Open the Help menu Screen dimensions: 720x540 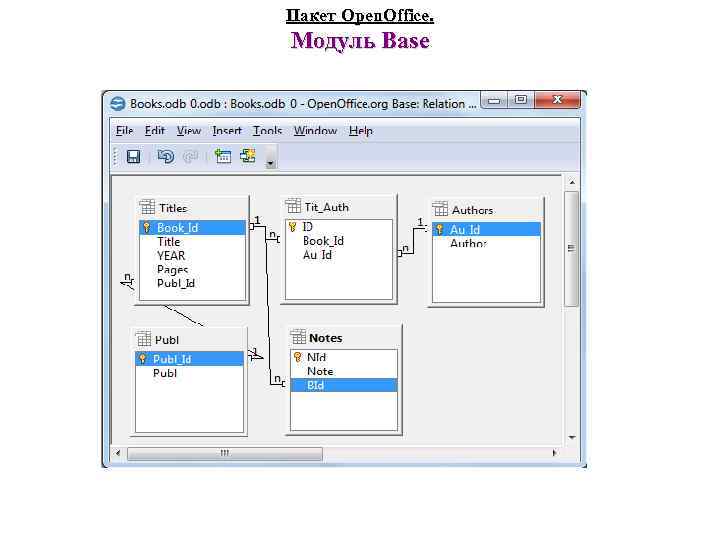(x=361, y=131)
